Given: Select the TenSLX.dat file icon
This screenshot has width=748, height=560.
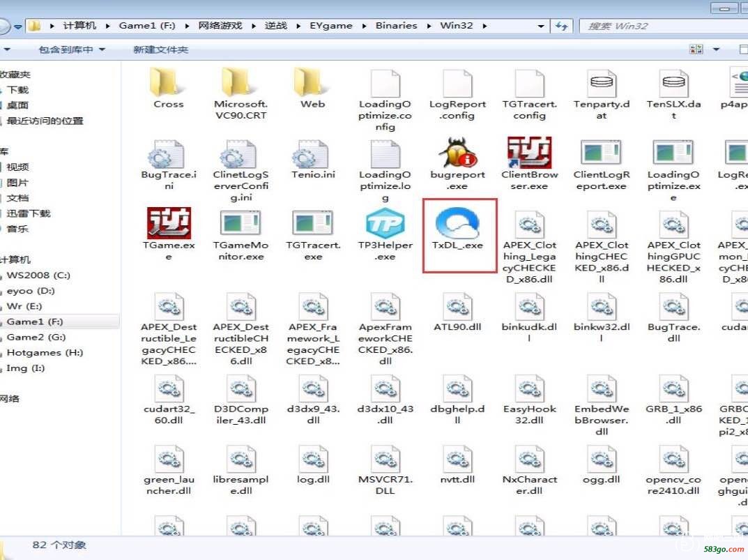Looking at the screenshot, I should point(673,83).
